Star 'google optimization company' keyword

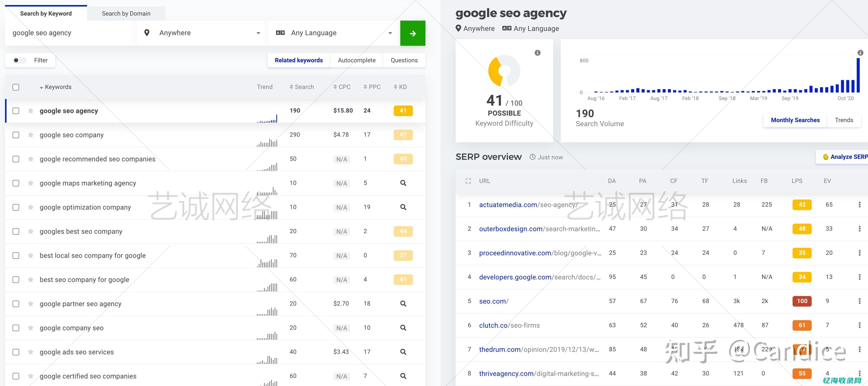pos(31,208)
